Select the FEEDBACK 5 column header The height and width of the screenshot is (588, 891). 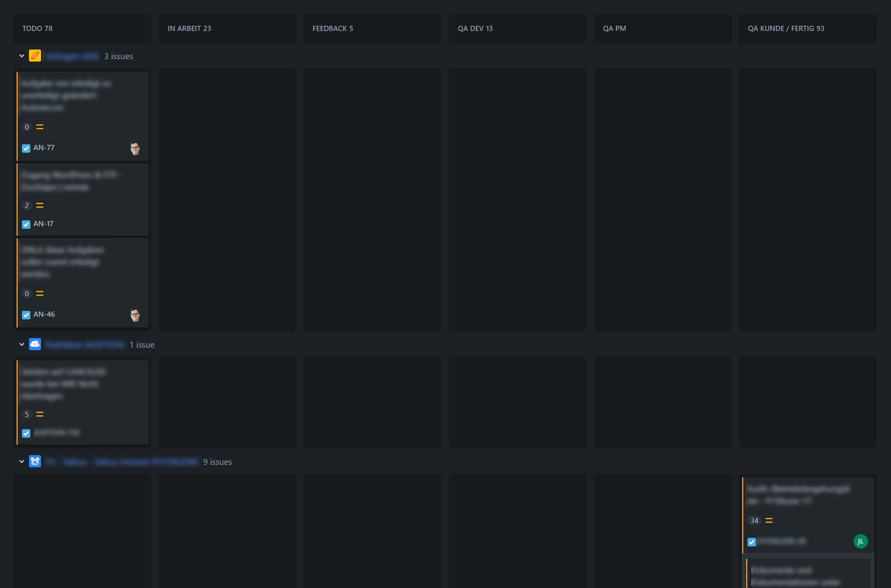[372, 28]
